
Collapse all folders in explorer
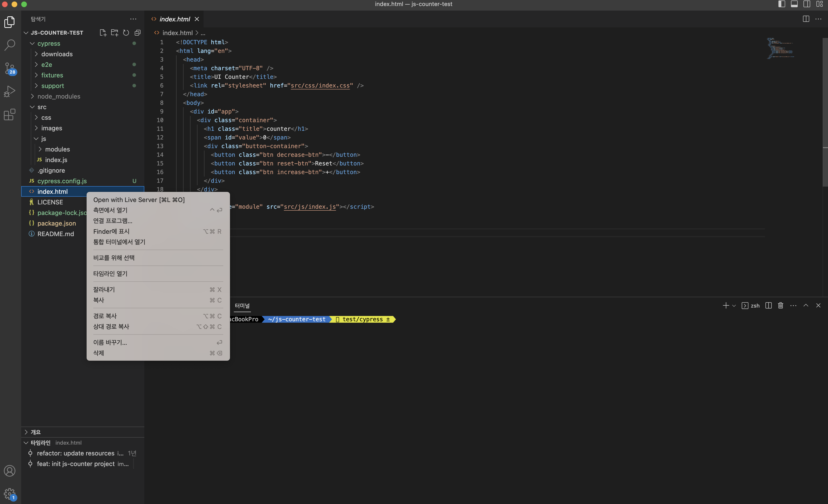(137, 33)
